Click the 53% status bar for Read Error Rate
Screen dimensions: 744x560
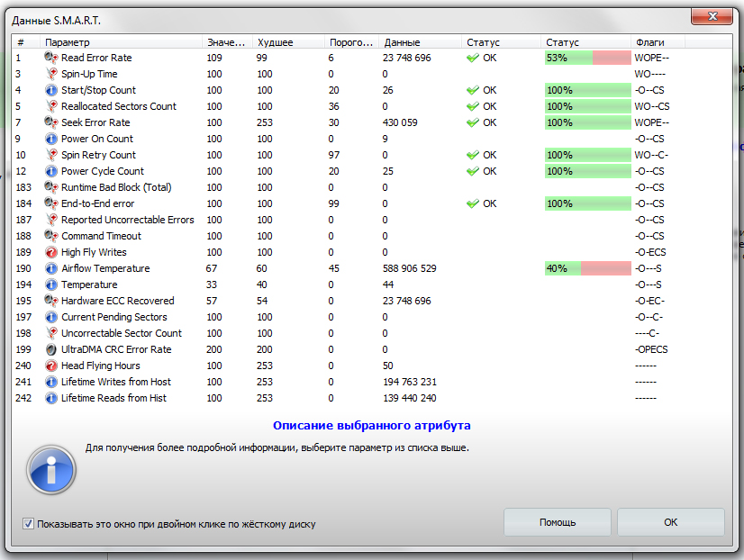point(588,58)
